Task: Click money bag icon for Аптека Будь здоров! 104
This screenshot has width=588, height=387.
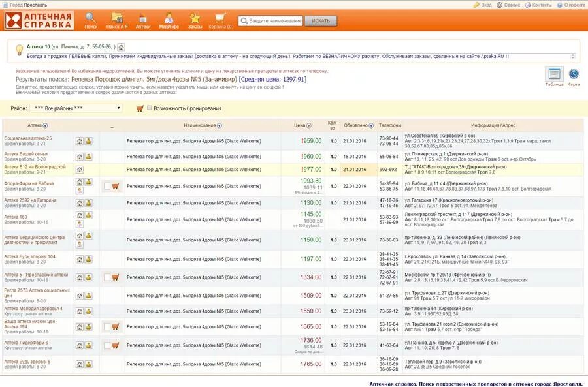Action: click(88, 259)
